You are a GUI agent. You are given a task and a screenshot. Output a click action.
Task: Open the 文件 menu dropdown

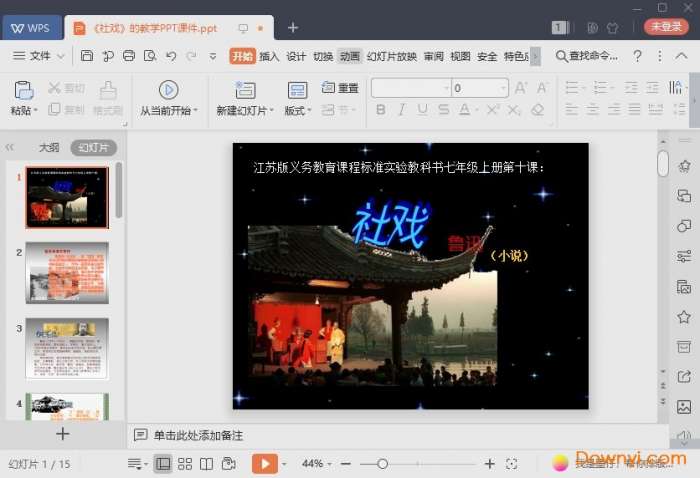coord(40,56)
